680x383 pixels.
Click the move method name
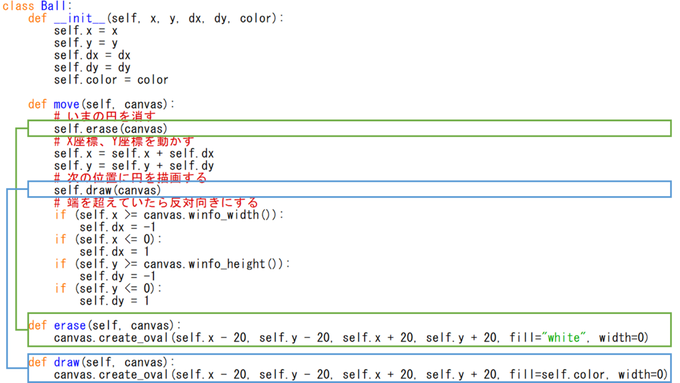coord(66,105)
